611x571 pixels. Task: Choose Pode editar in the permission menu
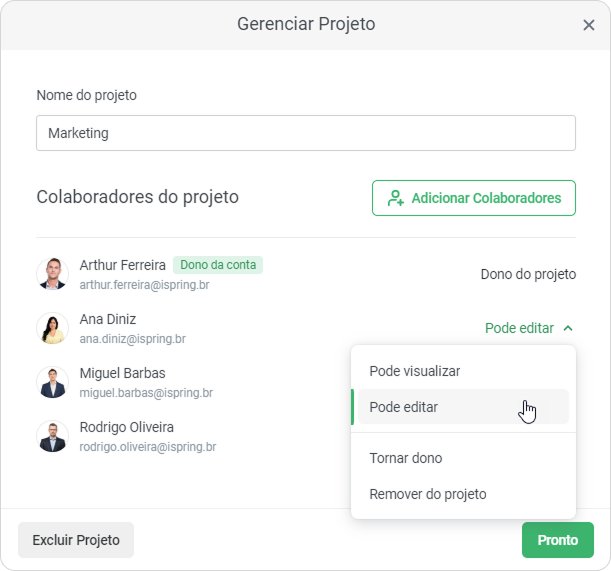(404, 407)
